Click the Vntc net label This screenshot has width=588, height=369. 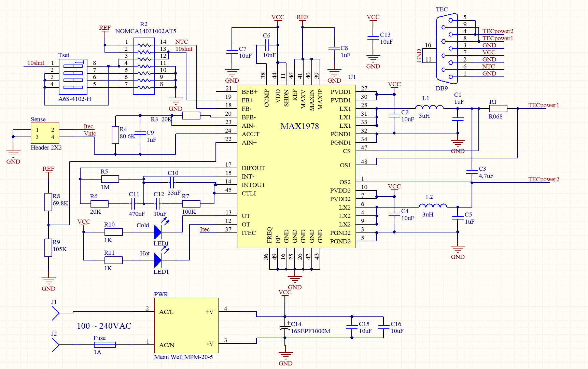coord(90,133)
